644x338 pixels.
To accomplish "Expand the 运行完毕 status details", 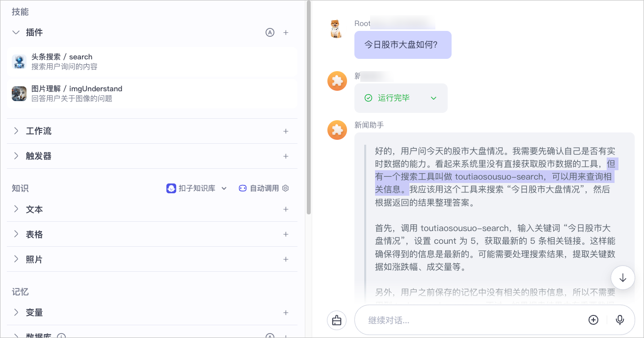I will pyautogui.click(x=433, y=98).
